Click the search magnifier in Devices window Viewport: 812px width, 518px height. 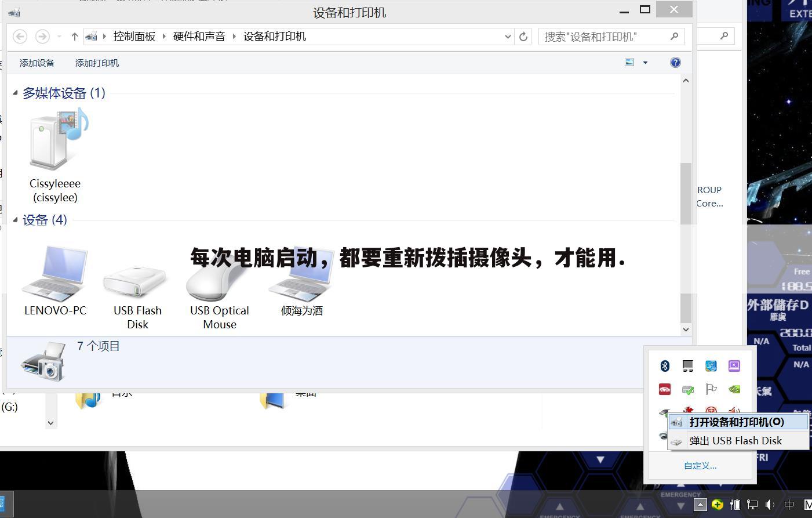674,37
